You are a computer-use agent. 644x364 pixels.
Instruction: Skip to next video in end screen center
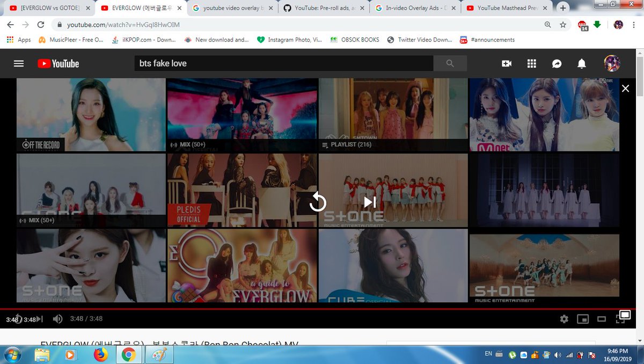coord(369,202)
